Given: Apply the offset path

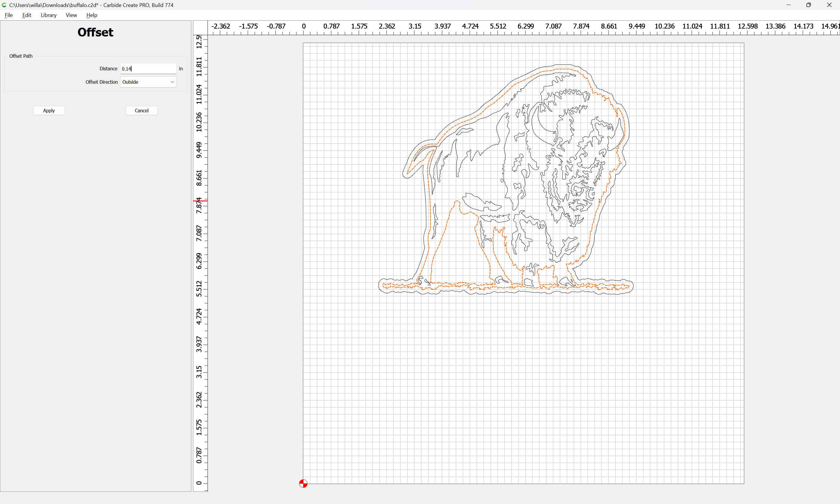Looking at the screenshot, I should (49, 110).
